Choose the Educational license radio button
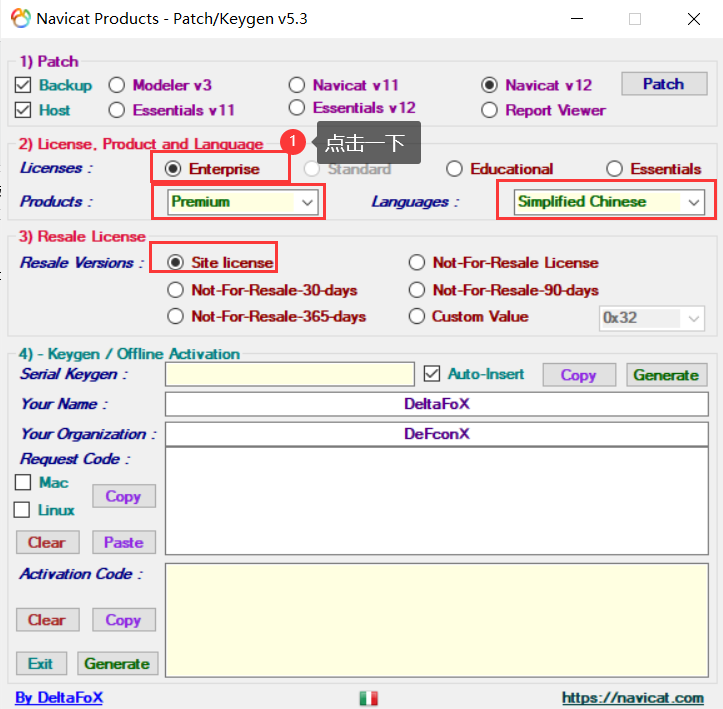Image resolution: width=723 pixels, height=709 pixels. click(x=454, y=169)
